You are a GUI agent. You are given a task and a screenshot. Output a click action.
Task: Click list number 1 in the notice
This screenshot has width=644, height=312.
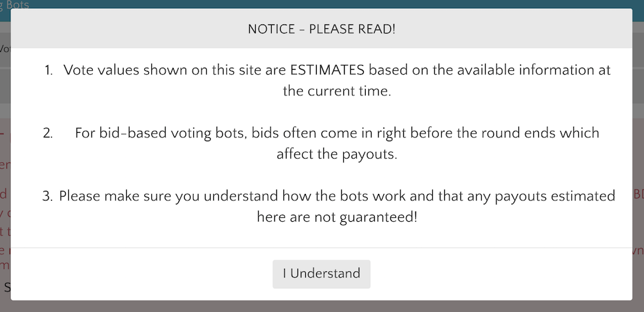click(x=49, y=70)
